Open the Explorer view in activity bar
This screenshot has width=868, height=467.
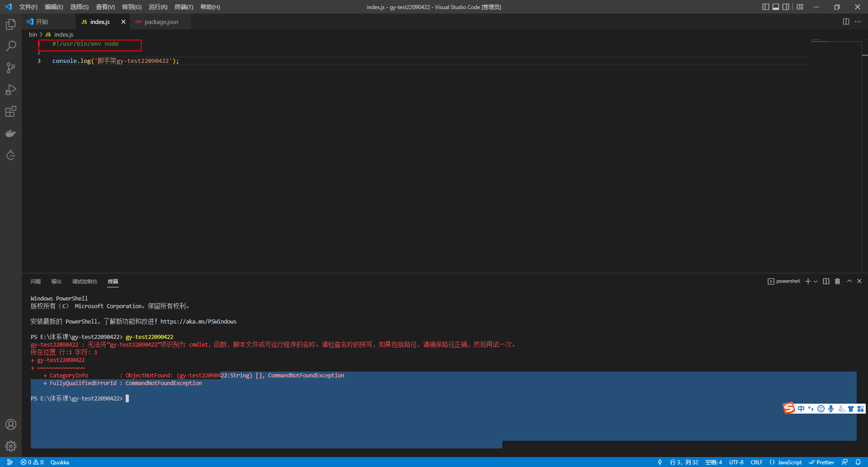tap(11, 24)
